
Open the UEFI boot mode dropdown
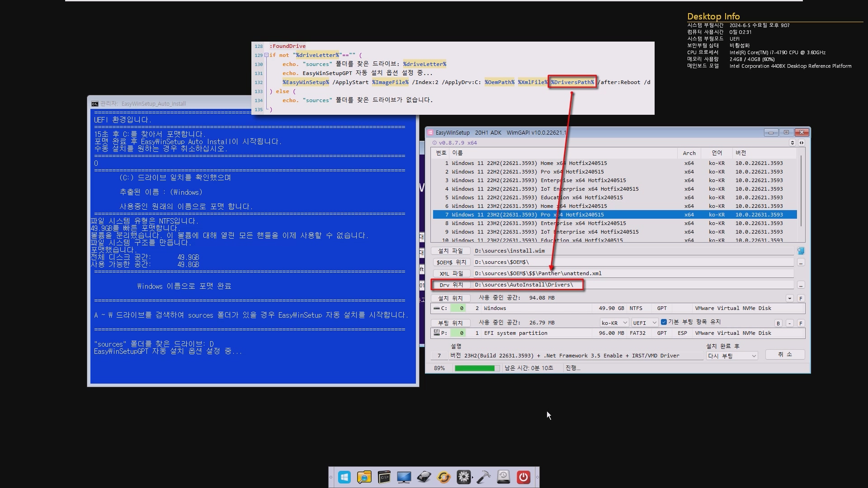click(x=644, y=323)
